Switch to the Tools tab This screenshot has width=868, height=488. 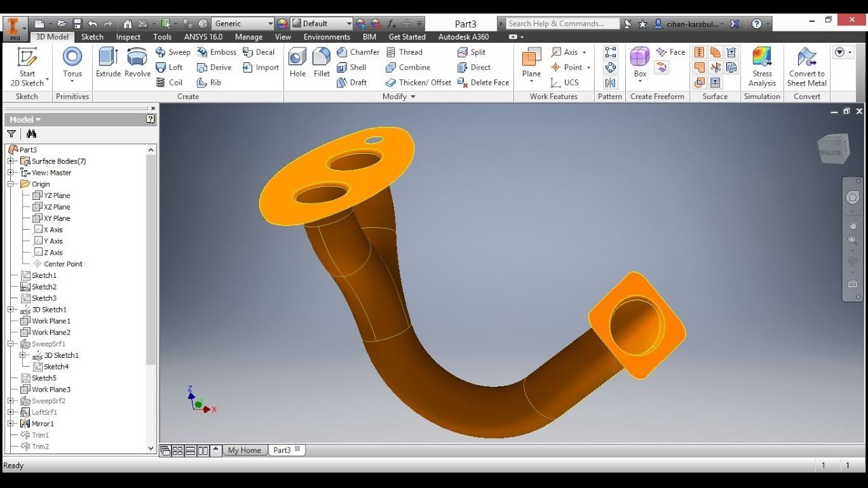162,37
